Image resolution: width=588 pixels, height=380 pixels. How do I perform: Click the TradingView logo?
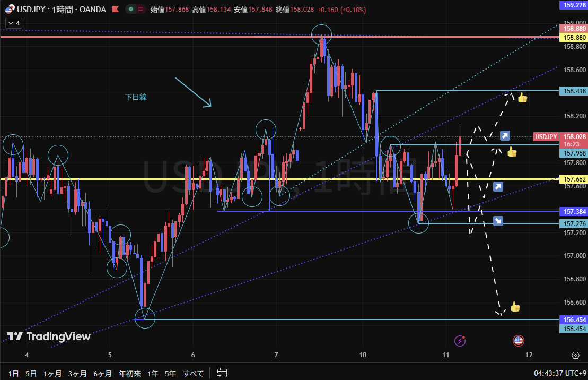pos(49,336)
